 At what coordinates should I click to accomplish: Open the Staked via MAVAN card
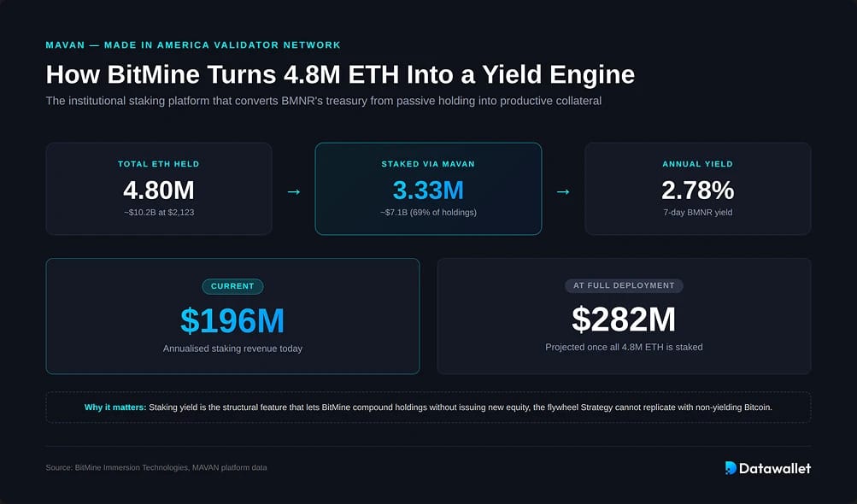pyautogui.click(x=428, y=189)
